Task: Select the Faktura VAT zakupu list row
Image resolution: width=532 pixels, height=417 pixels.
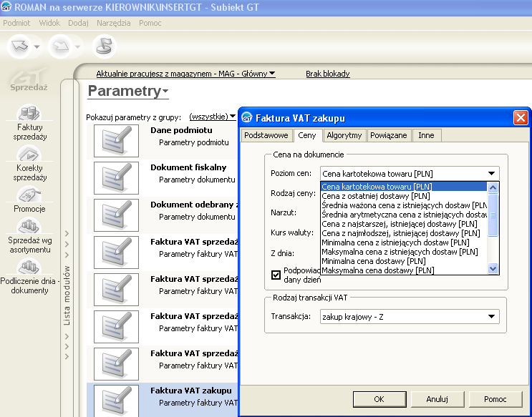Action: pyautogui.click(x=163, y=400)
